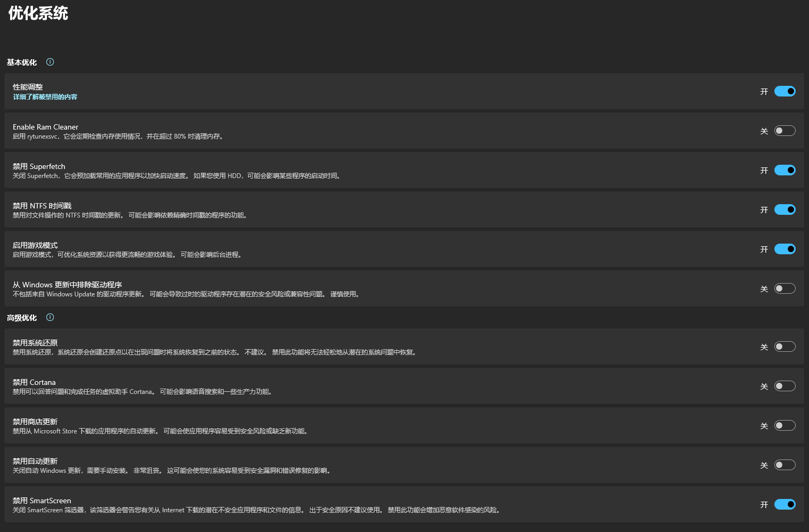The width and height of the screenshot is (809, 532).
Task: Enable the 禁用商店更新 toggle
Action: tap(784, 425)
